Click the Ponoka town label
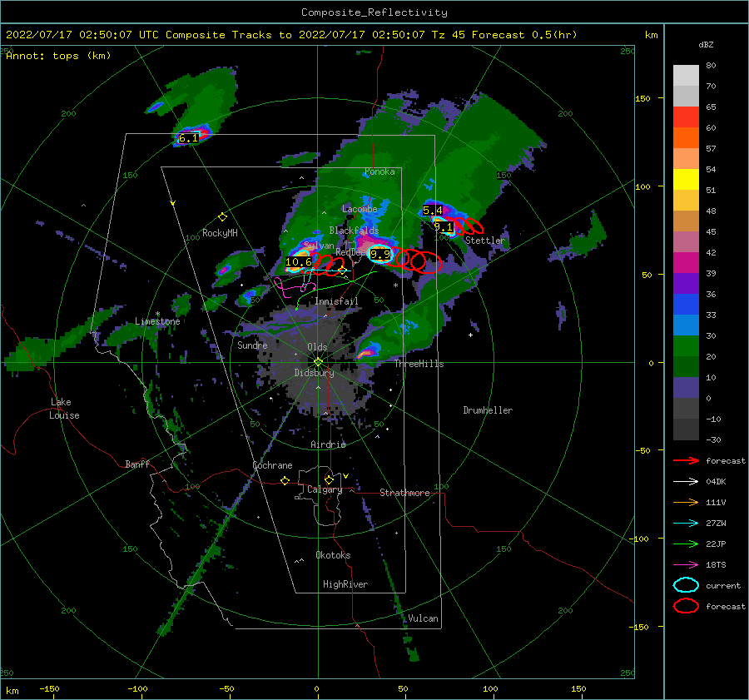 [379, 171]
